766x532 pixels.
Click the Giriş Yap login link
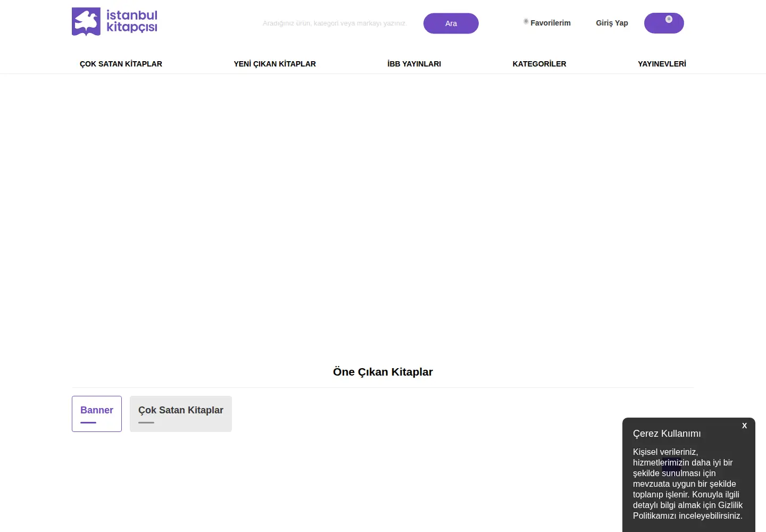[612, 23]
